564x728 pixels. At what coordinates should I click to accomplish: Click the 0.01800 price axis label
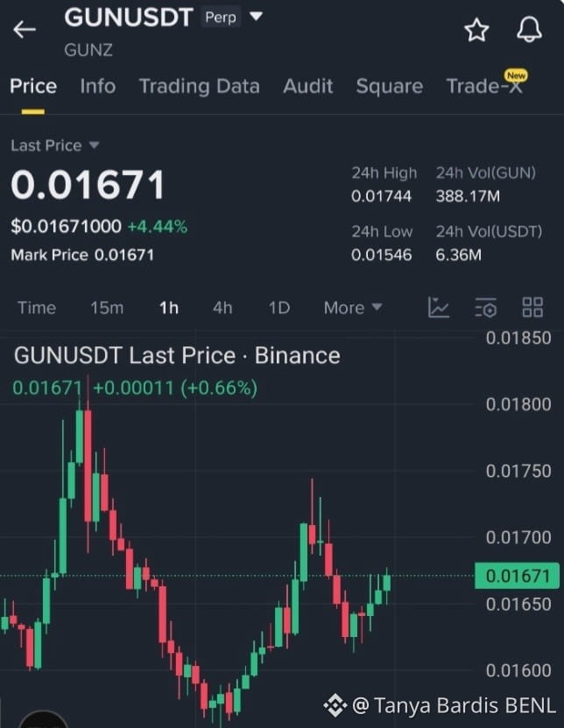click(x=518, y=404)
